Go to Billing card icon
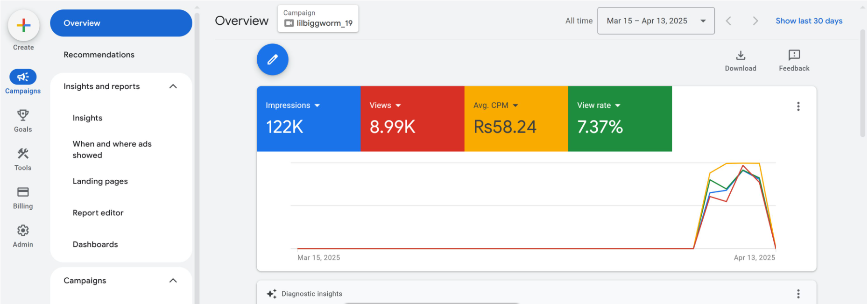The image size is (868, 304). [x=23, y=192]
